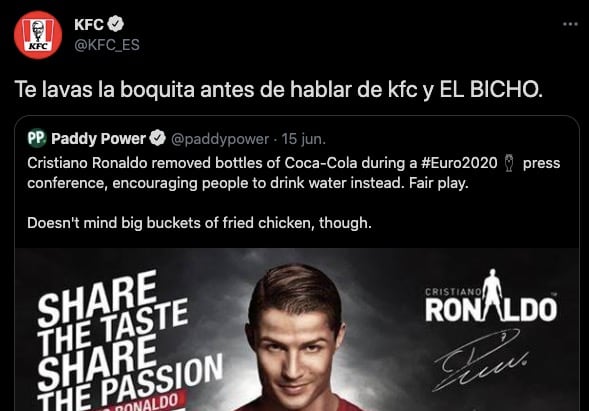The image size is (589, 411).
Task: Click the Euro trophy emoji icon
Action: coord(509,163)
